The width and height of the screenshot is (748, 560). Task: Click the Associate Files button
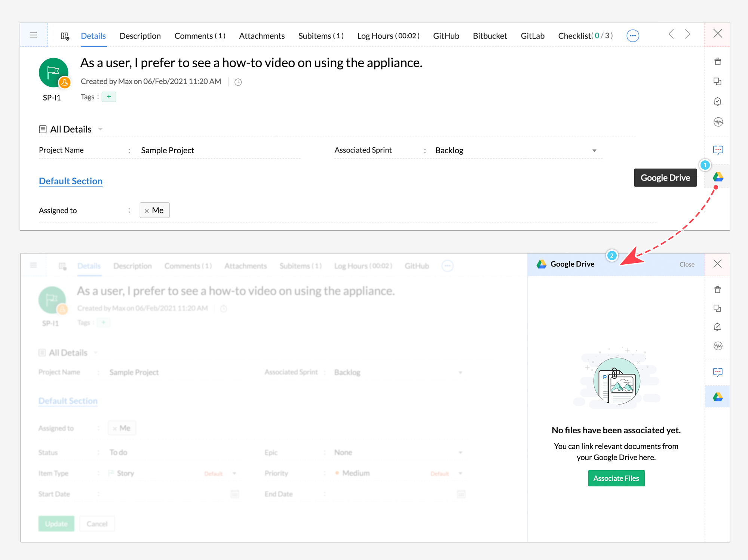click(616, 478)
